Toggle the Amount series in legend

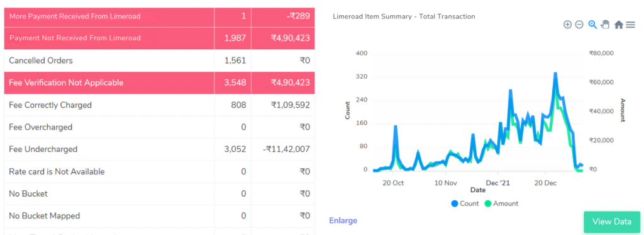(501, 203)
